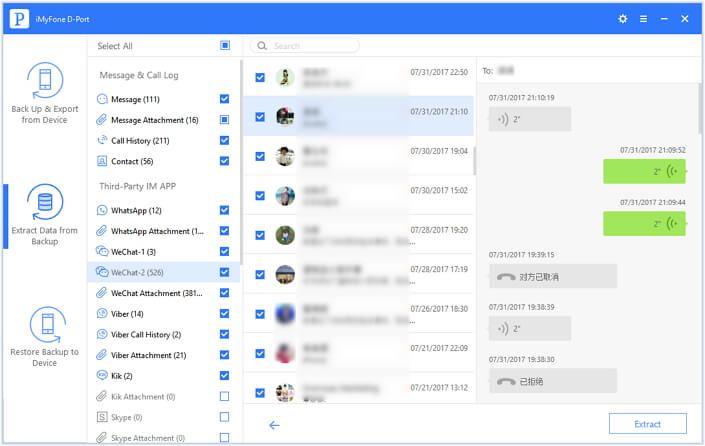
Task: Focus the Search input field
Action: pyautogui.click(x=305, y=45)
